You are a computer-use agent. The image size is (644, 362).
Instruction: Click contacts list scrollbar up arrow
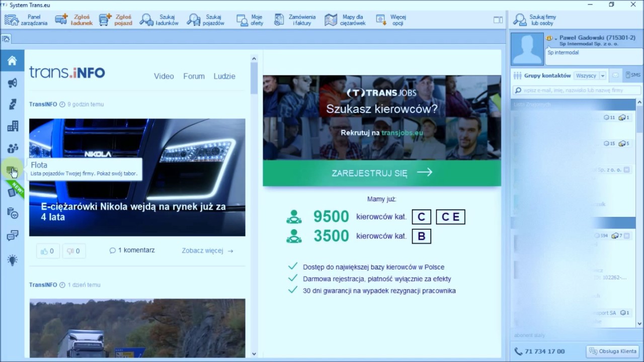point(640,102)
